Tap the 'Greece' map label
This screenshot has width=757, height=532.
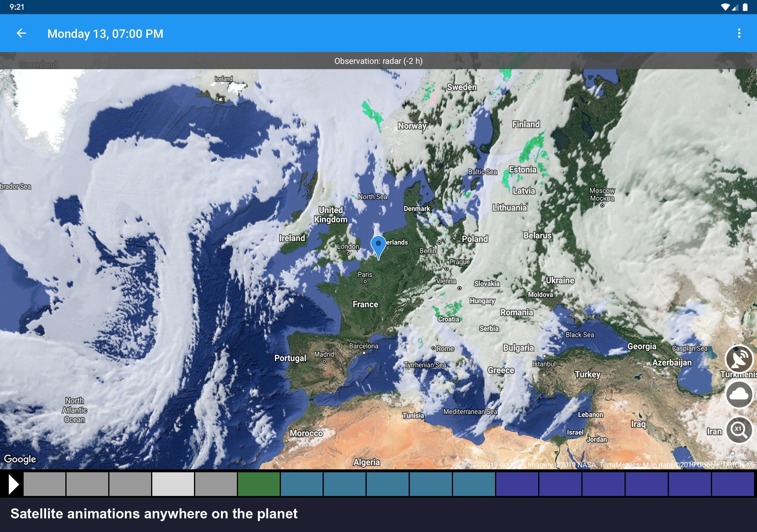501,371
